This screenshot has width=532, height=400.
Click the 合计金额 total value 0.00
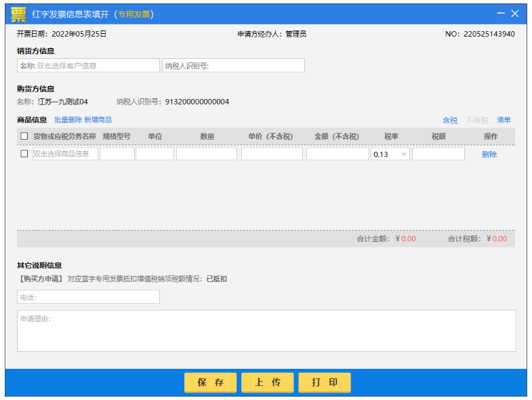coord(409,239)
